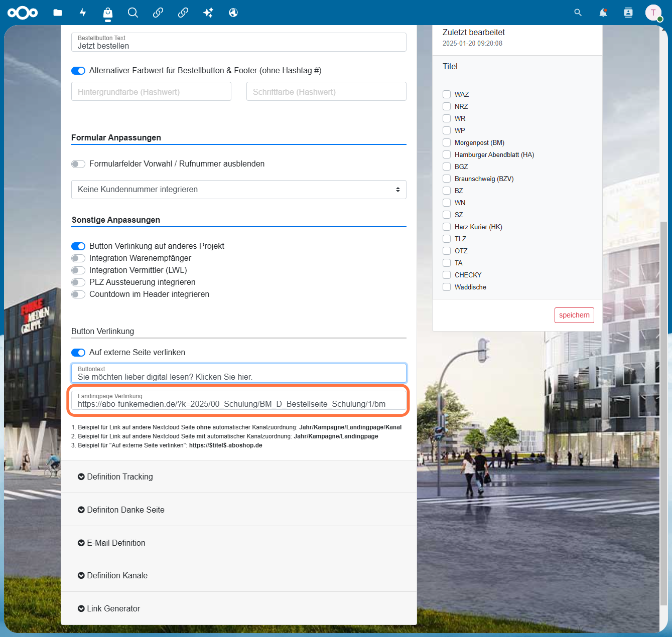
Task: Check the CHECKY checkbox
Action: [447, 275]
